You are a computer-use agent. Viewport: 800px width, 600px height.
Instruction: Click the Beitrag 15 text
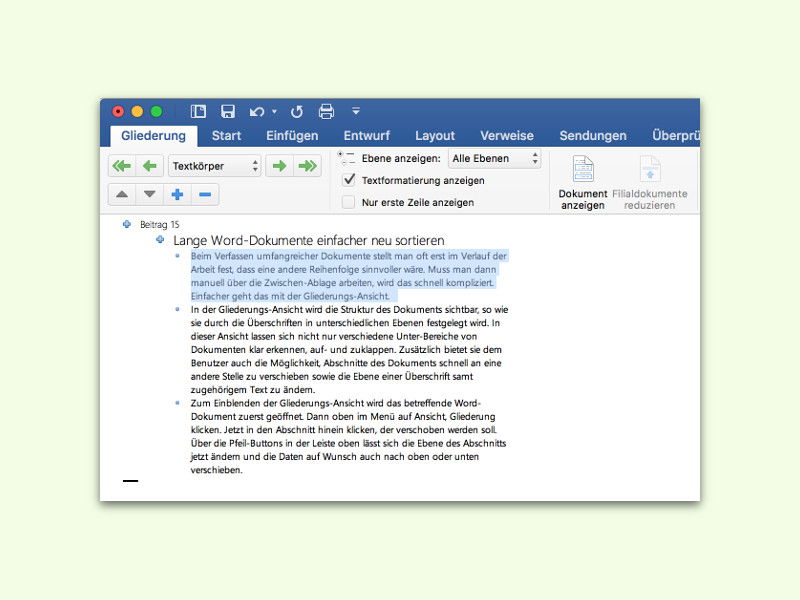[x=160, y=224]
